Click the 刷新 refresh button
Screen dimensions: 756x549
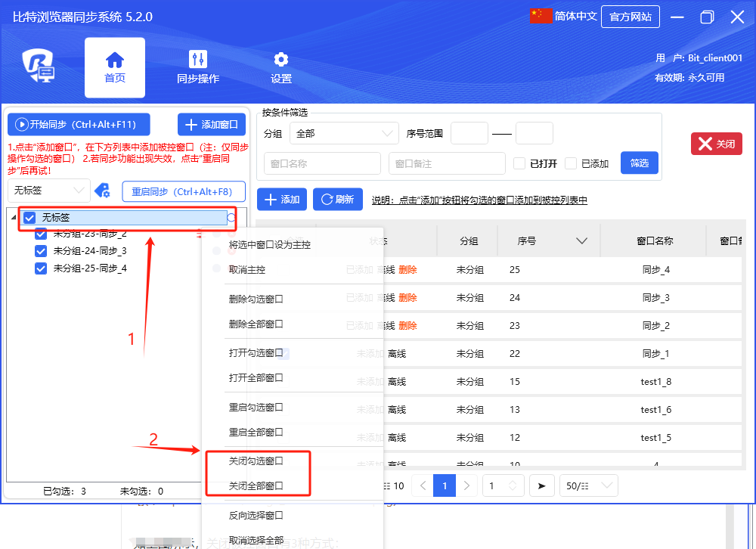337,200
